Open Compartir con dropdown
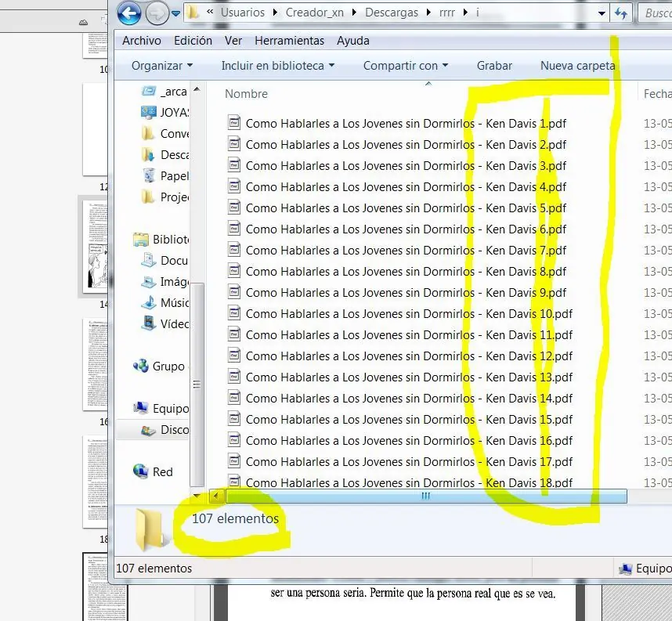 [x=406, y=66]
